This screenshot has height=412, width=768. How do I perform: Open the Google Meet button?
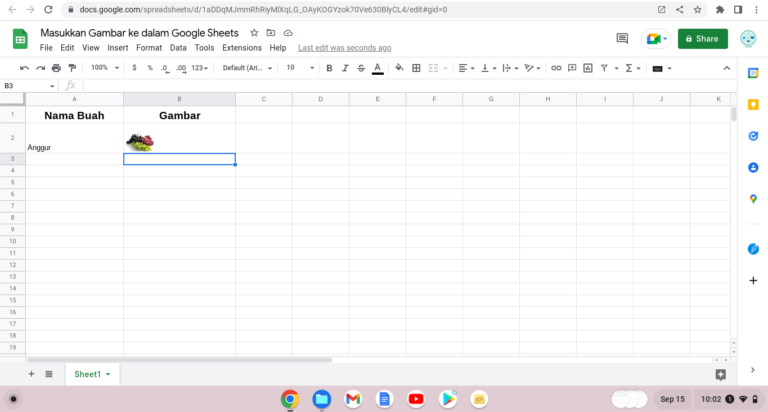click(x=656, y=39)
